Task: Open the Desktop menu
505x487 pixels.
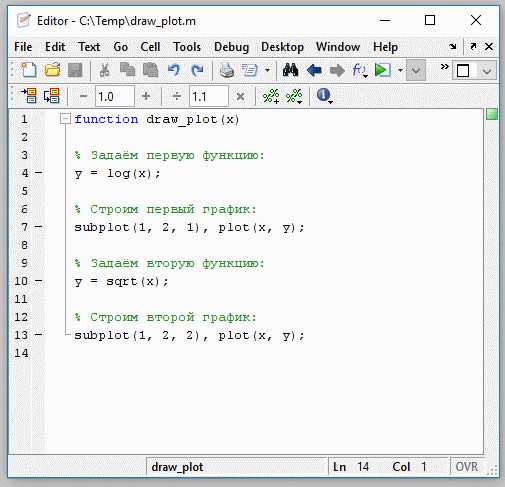Action: coord(282,47)
